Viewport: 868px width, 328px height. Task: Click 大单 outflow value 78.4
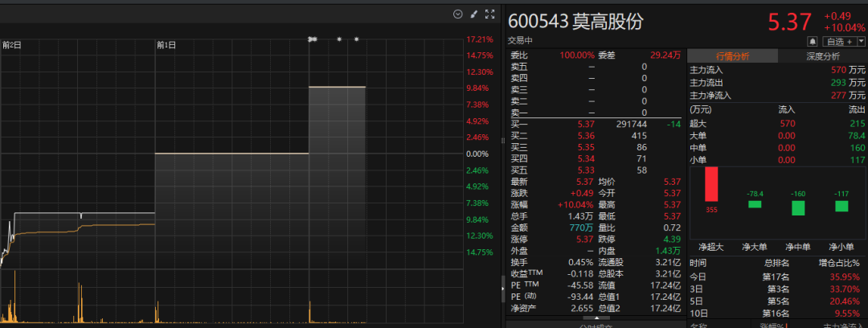pyautogui.click(x=857, y=136)
